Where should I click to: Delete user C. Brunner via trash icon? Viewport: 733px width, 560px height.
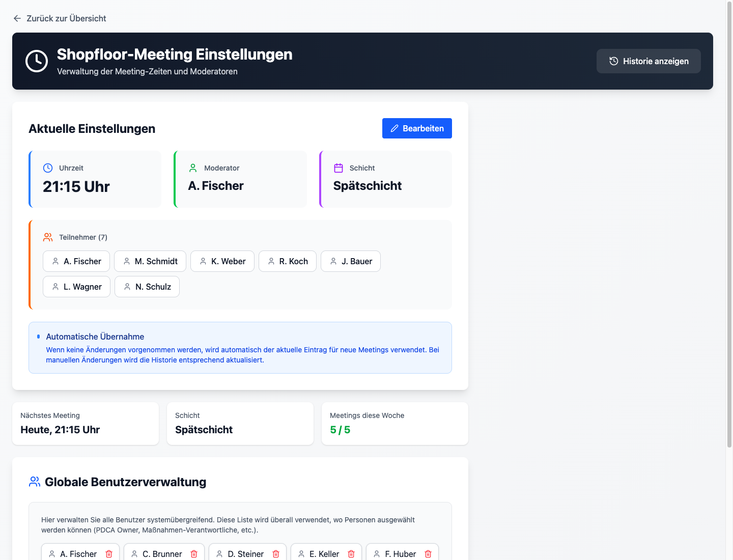[x=194, y=554]
